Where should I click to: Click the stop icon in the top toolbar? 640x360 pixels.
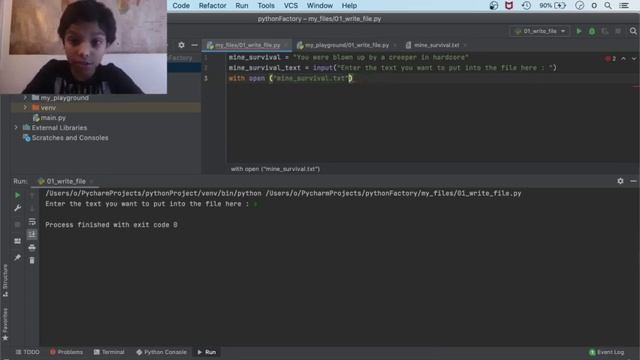pyautogui.click(x=618, y=31)
